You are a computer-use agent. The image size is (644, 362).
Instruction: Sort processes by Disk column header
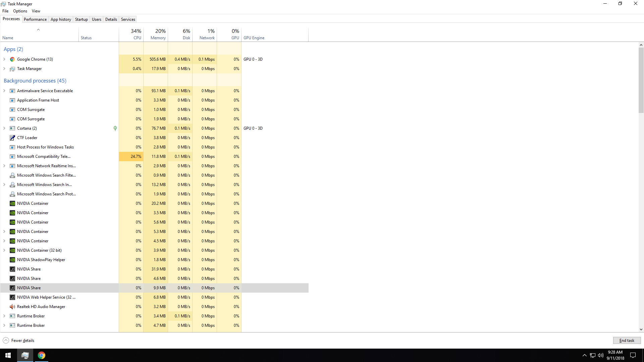click(x=180, y=34)
